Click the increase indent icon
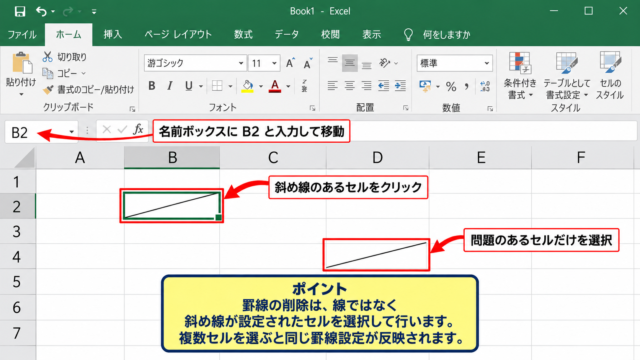 pos(400,86)
